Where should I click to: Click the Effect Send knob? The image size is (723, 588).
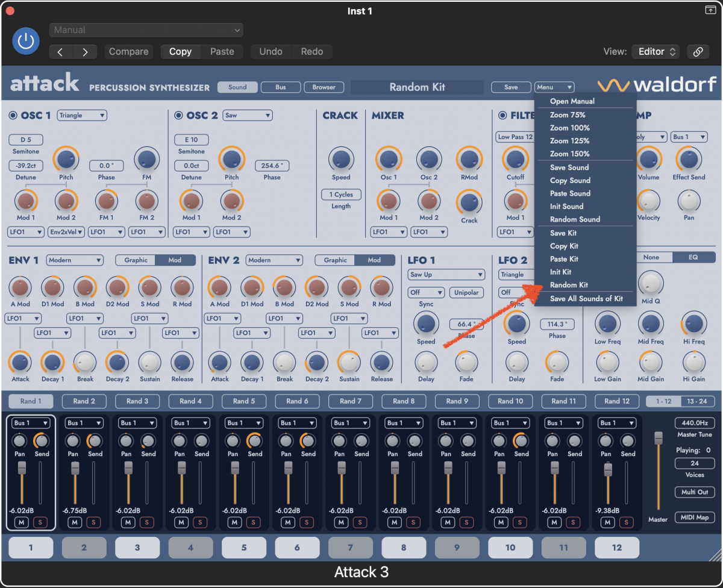coord(689,160)
